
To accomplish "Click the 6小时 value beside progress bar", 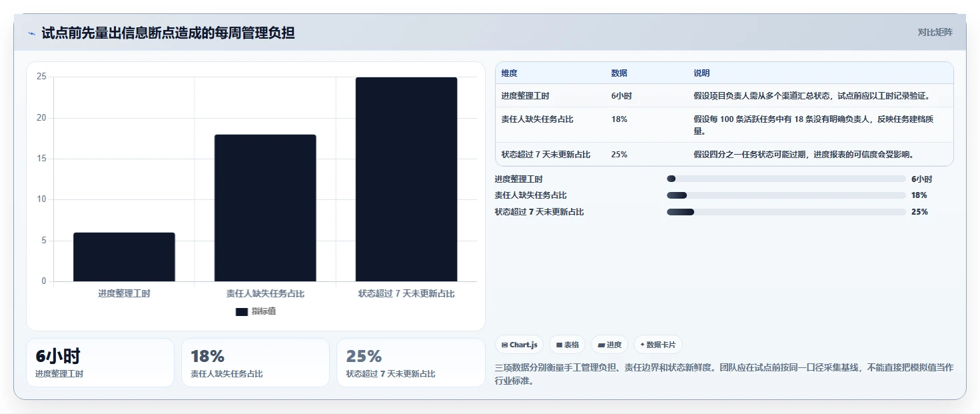I will [x=921, y=179].
